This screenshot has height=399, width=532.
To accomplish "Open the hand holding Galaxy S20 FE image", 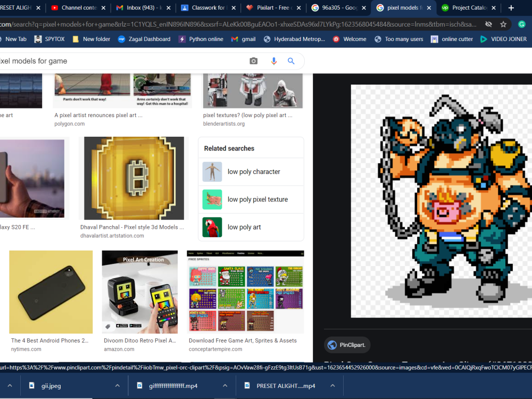I will tap(32, 178).
